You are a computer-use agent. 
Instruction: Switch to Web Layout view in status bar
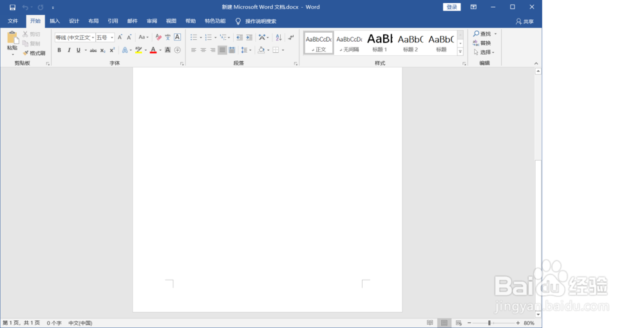tap(459, 323)
